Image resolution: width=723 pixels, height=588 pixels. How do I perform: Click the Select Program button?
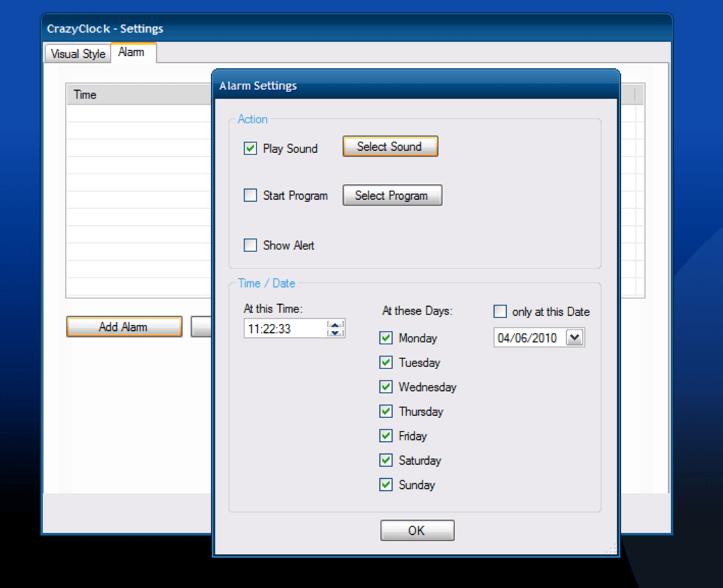pyautogui.click(x=392, y=196)
